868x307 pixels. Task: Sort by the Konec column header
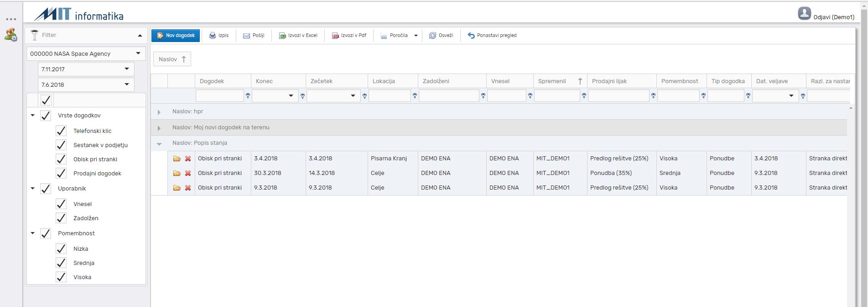point(278,81)
